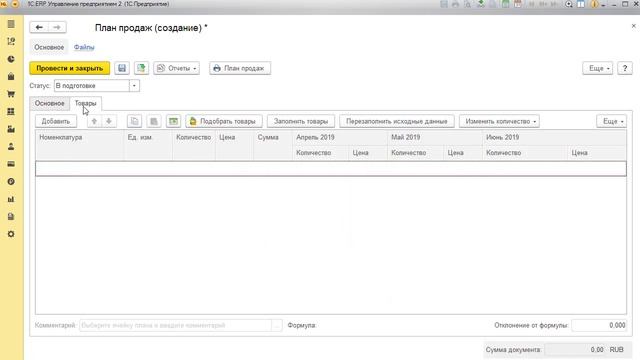Open the budgeting planning icon in sidebar

pyautogui.click(x=11, y=42)
